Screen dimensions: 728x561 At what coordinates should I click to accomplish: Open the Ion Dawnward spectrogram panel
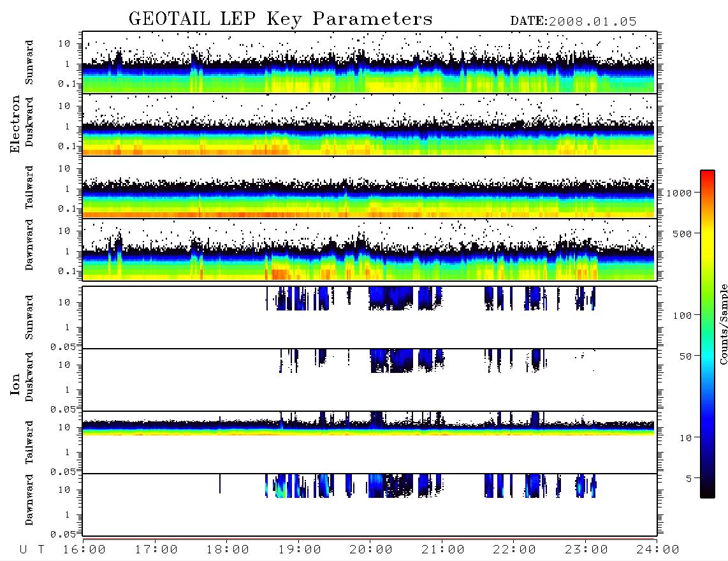[370, 505]
